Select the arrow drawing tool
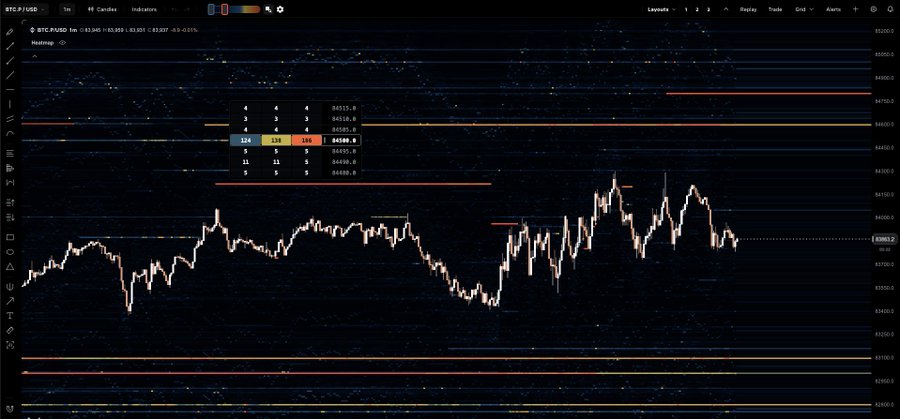This screenshot has height=419, width=900. [x=10, y=301]
